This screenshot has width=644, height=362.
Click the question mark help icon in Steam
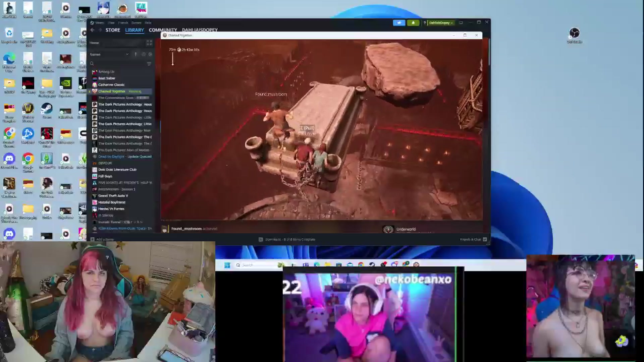tap(425, 23)
